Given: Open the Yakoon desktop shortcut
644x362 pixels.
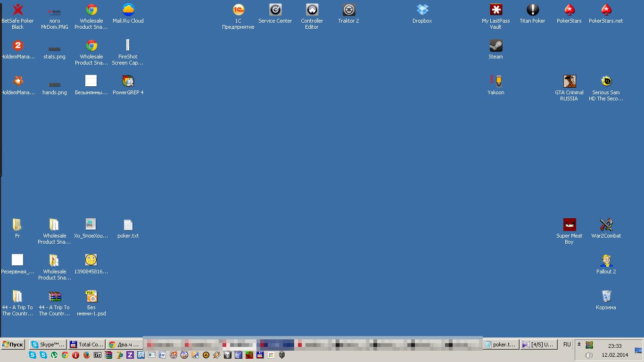Looking at the screenshot, I should click(496, 85).
